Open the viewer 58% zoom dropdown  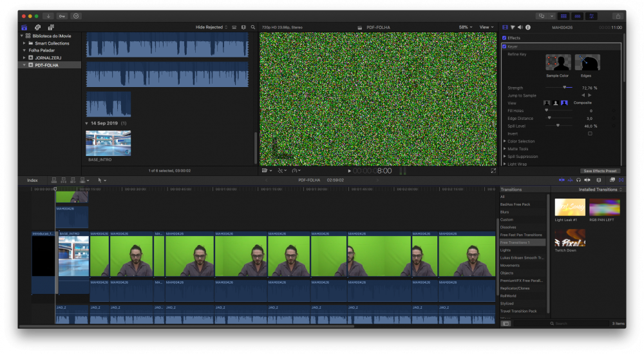tap(466, 28)
